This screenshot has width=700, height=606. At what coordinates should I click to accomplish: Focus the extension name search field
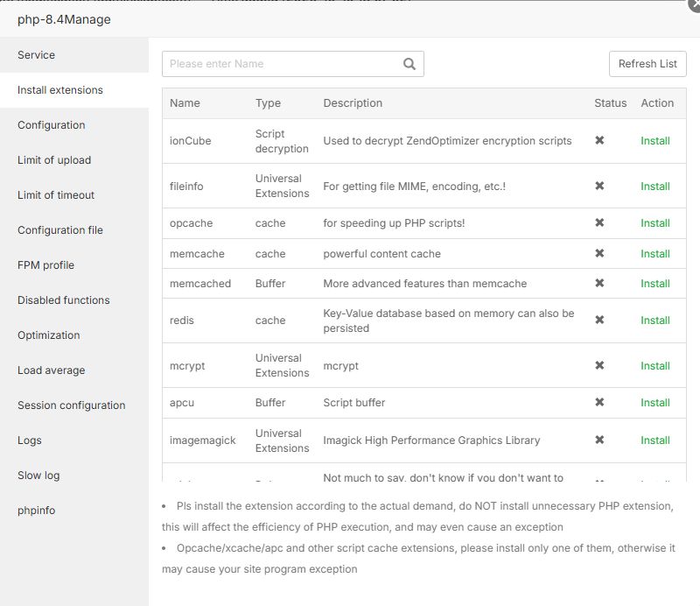pyautogui.click(x=283, y=64)
